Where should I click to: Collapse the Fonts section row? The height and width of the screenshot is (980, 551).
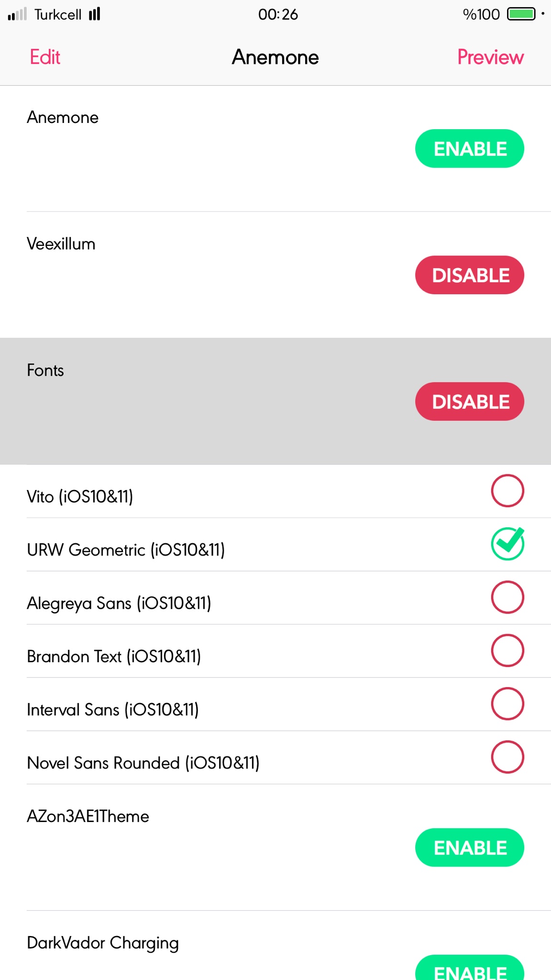(191, 401)
